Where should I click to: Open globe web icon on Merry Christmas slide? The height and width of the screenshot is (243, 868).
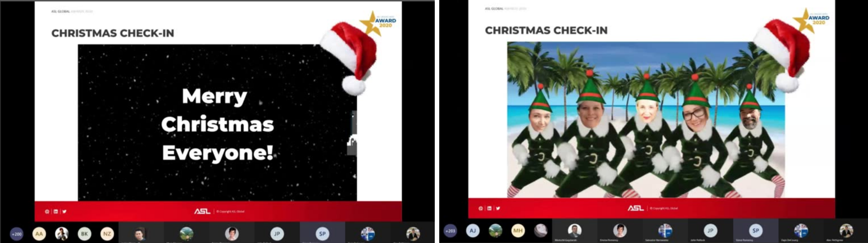point(47,212)
